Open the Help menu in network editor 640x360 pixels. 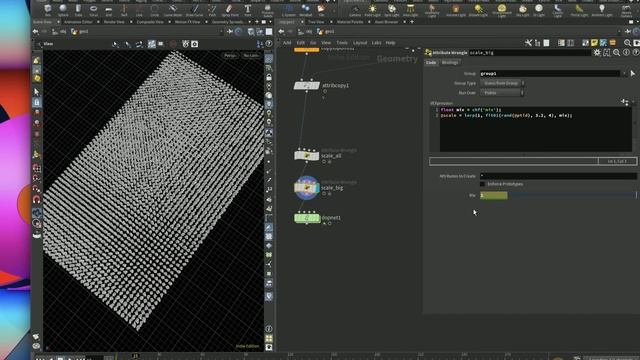[390, 43]
